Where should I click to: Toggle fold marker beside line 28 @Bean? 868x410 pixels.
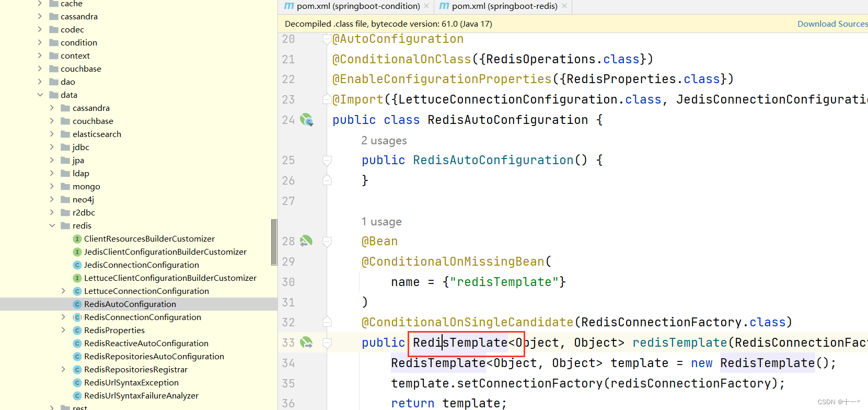pos(327,241)
